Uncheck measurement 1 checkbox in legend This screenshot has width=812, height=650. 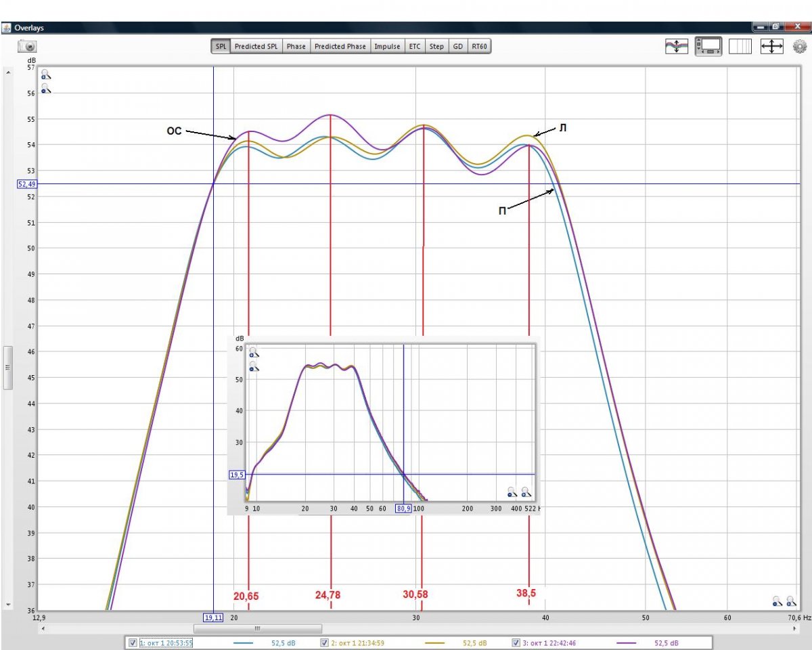tap(133, 643)
